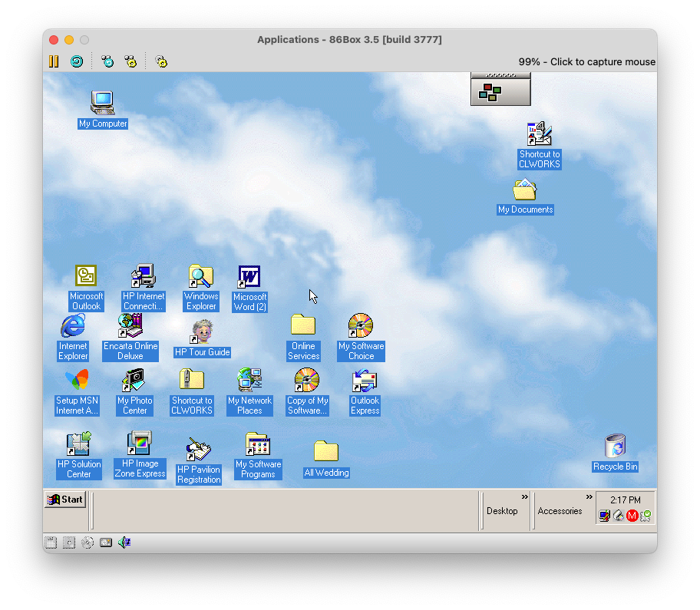Open the Windows Start menu
The height and width of the screenshot is (610, 700).
[66, 500]
